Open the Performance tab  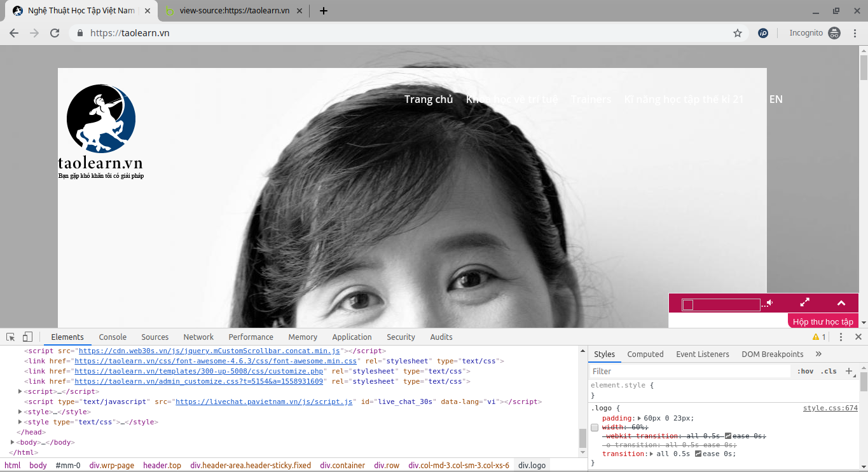pos(251,337)
